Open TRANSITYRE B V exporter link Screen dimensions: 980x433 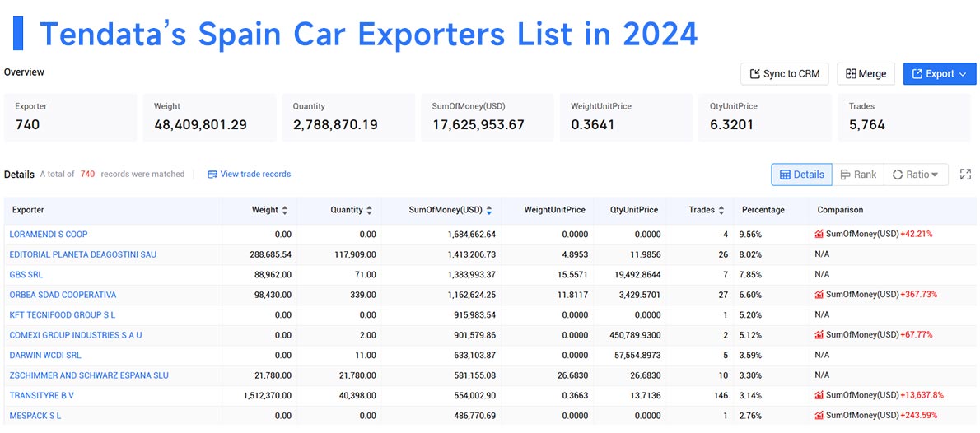pos(42,395)
